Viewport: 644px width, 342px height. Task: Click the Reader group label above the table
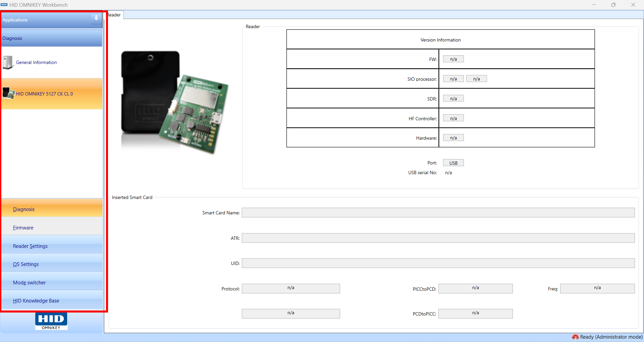(253, 26)
